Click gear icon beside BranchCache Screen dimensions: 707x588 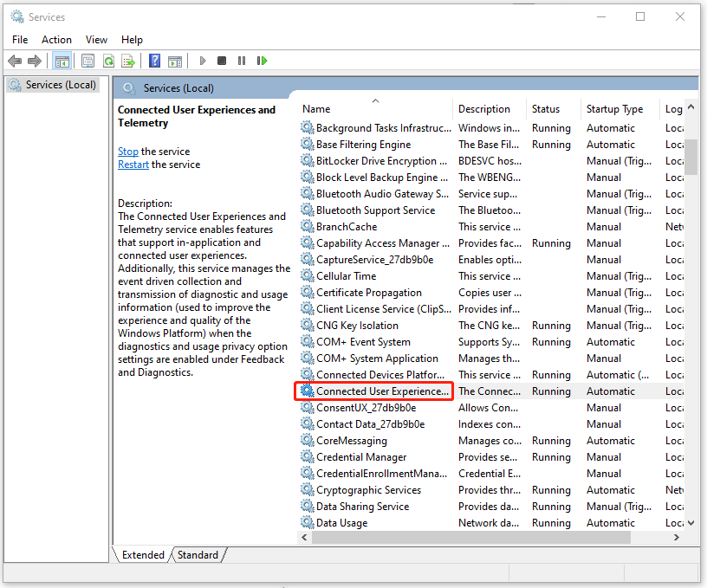click(x=308, y=226)
